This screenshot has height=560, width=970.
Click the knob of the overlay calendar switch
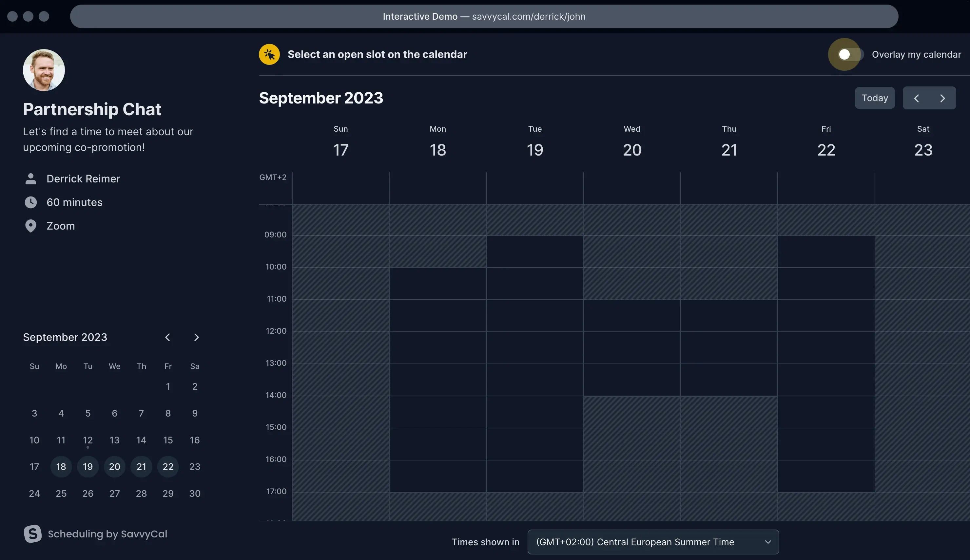click(x=845, y=54)
